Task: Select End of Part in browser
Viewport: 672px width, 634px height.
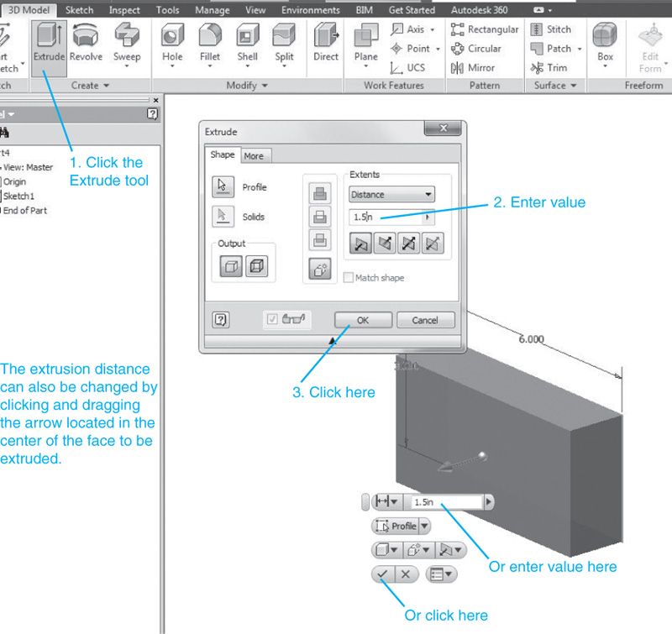Action: [x=24, y=210]
